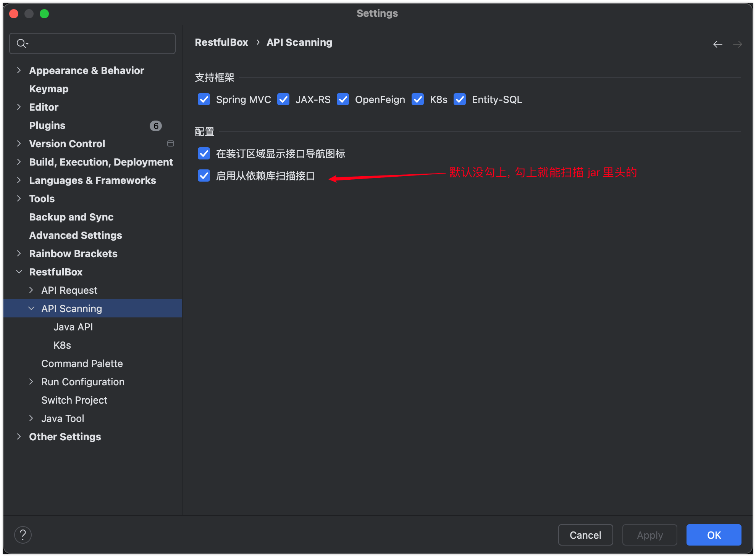
Task: Click the 支持框架 section heading
Action: [215, 77]
